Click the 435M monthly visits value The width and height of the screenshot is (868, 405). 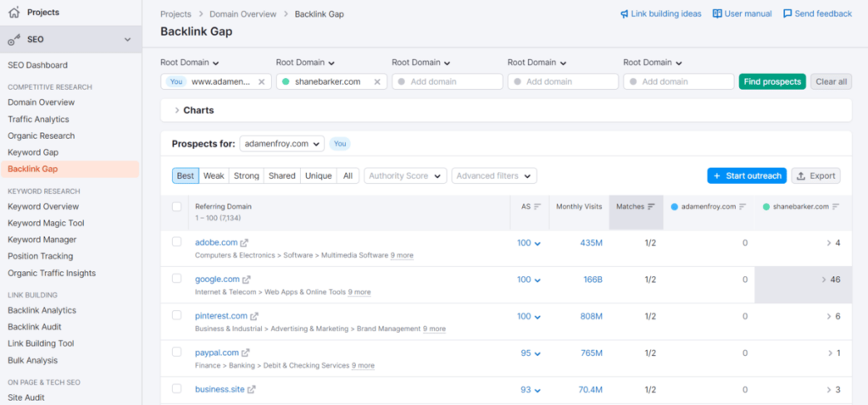(x=591, y=242)
